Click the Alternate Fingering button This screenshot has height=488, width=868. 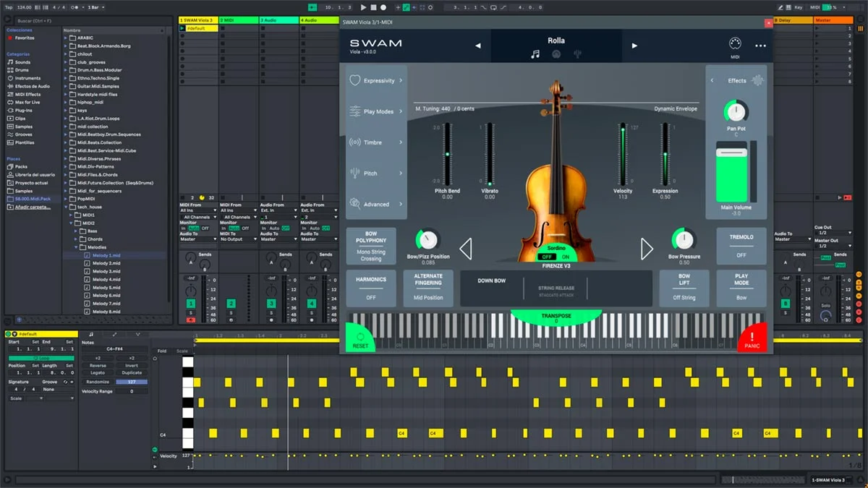point(428,288)
